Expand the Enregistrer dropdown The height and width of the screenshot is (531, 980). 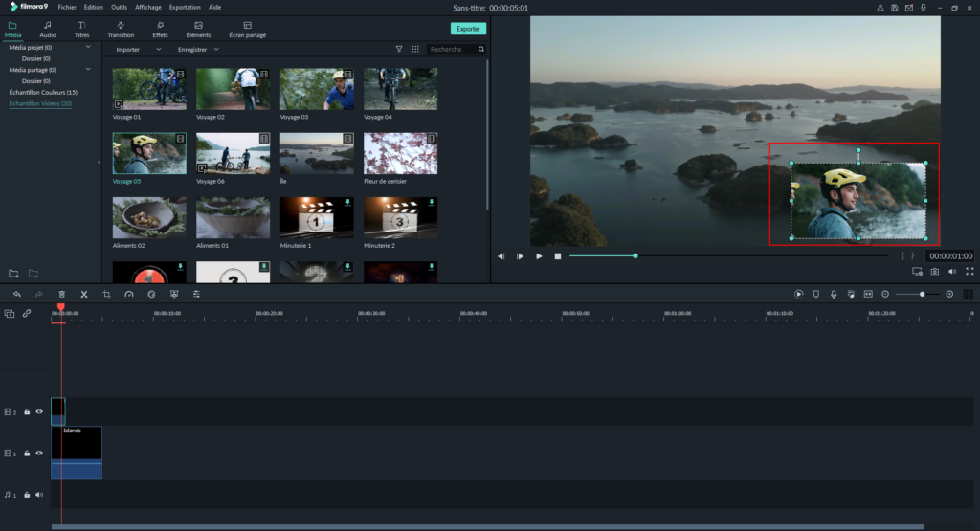[x=216, y=50]
